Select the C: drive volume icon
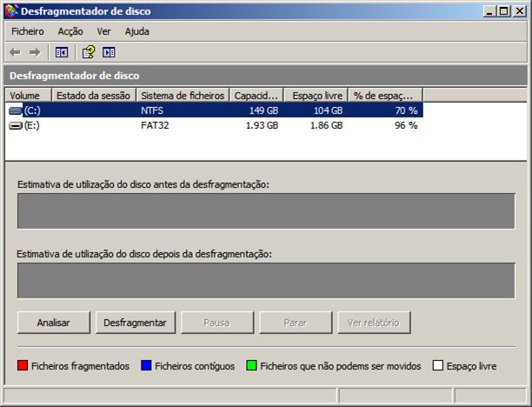 pyautogui.click(x=15, y=110)
